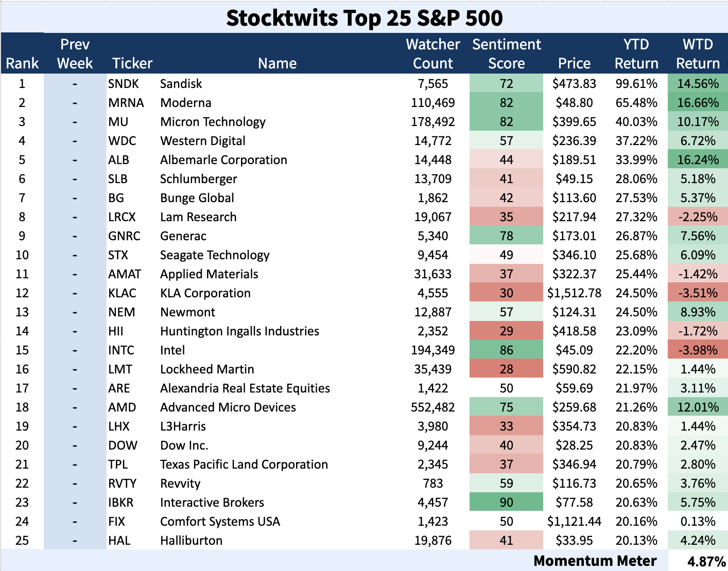Select the YTD Return column header
The height and width of the screenshot is (571, 728).
636,53
